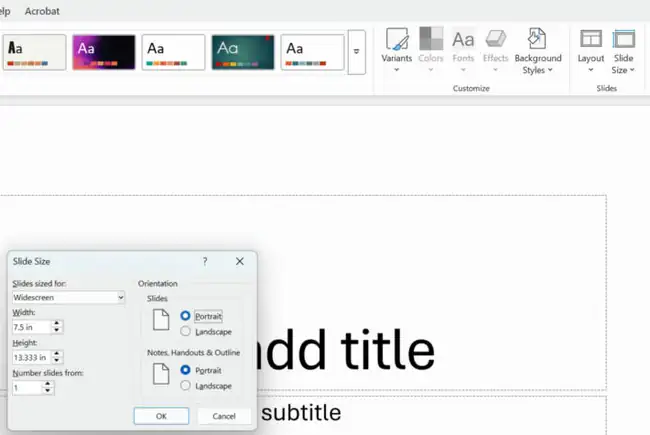Open the Effects theme option

tap(495, 50)
